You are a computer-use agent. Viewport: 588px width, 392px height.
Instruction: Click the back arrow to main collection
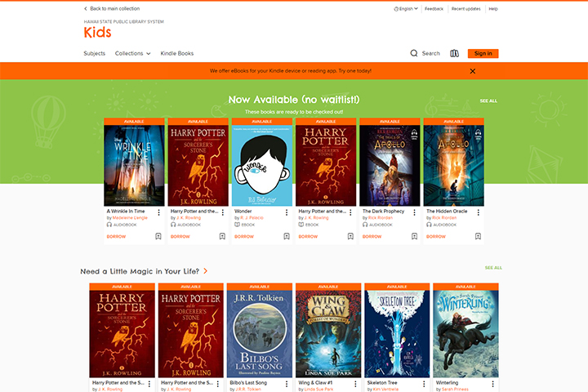pyautogui.click(x=86, y=9)
